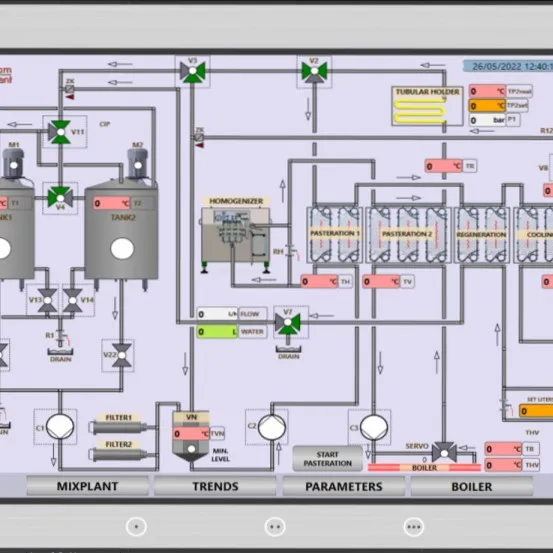Image resolution: width=553 pixels, height=553 pixels.
Task: Select the PASTERATION 2 heat exchanger
Action: coord(408,235)
